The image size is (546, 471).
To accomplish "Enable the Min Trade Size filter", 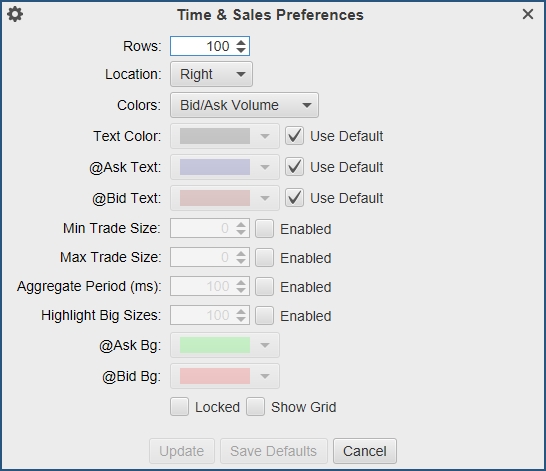I will tap(264, 229).
